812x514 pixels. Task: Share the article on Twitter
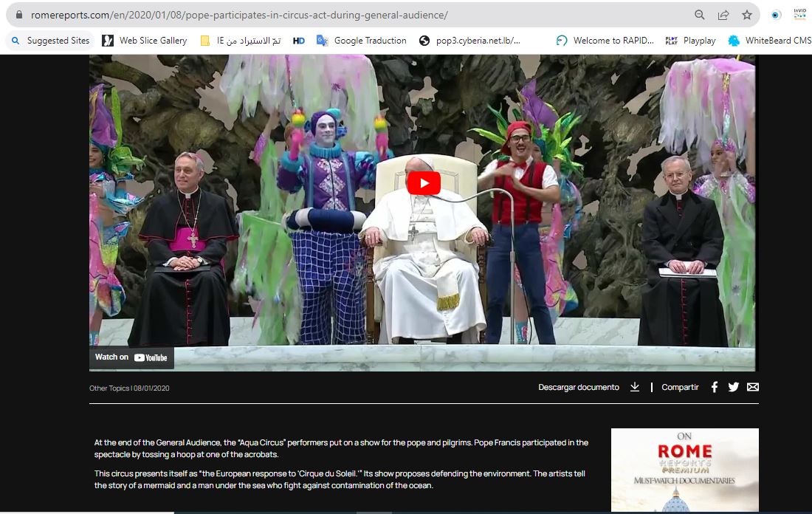pos(733,387)
